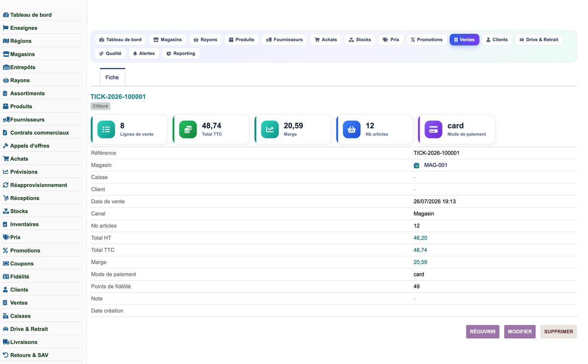The image size is (588, 364).
Task: Click the Tableau de bord sidebar icon
Action: pyautogui.click(x=6, y=15)
